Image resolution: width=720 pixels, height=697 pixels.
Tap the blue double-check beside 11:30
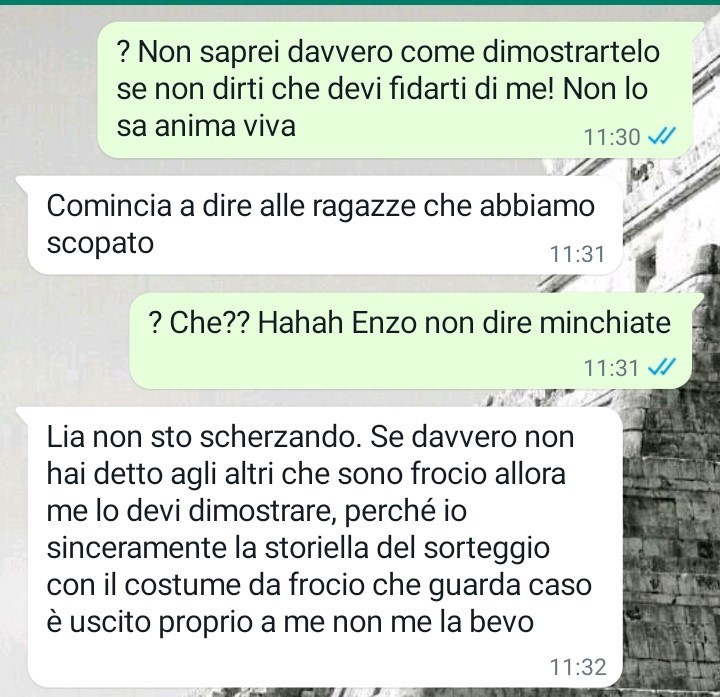tap(661, 136)
